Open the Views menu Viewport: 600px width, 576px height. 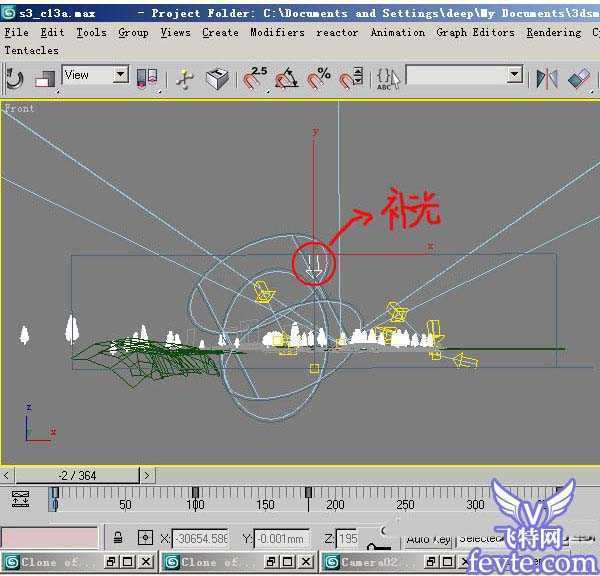(175, 33)
